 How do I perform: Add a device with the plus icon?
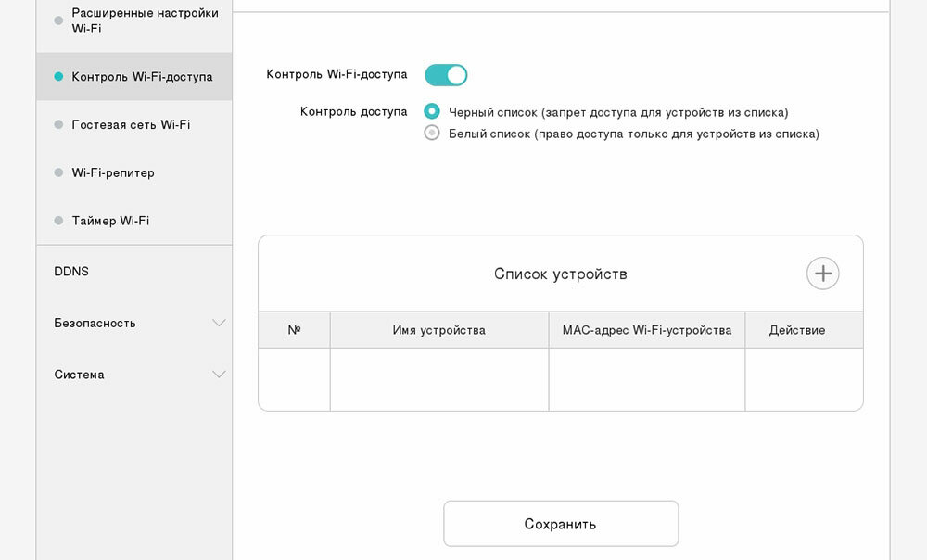pyautogui.click(x=822, y=274)
